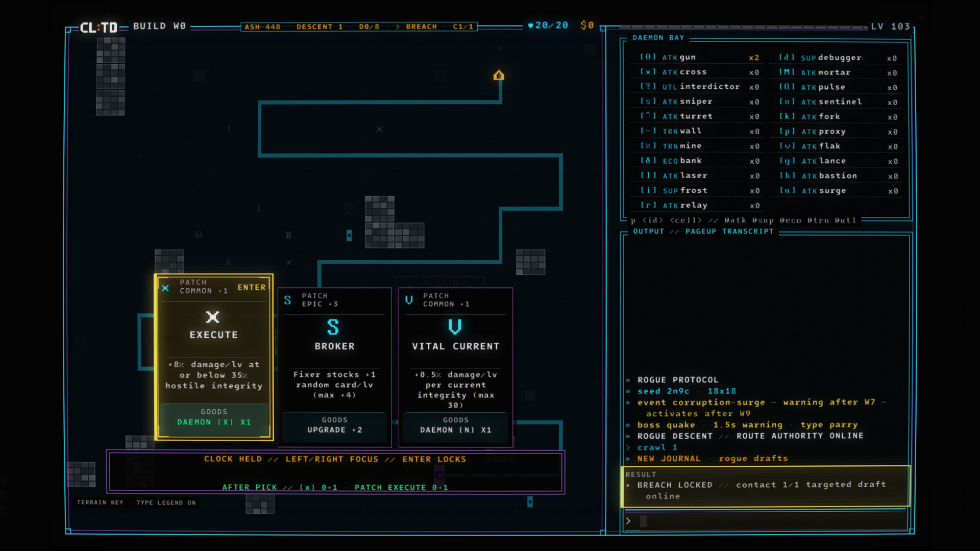Click the DAEMON BAY panel title

click(658, 38)
